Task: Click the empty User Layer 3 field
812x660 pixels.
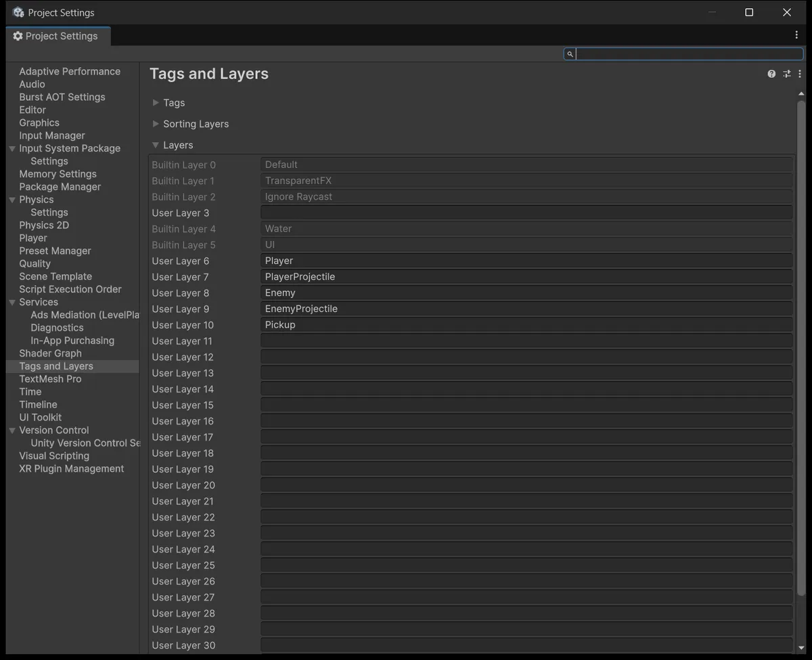Action: pos(526,213)
